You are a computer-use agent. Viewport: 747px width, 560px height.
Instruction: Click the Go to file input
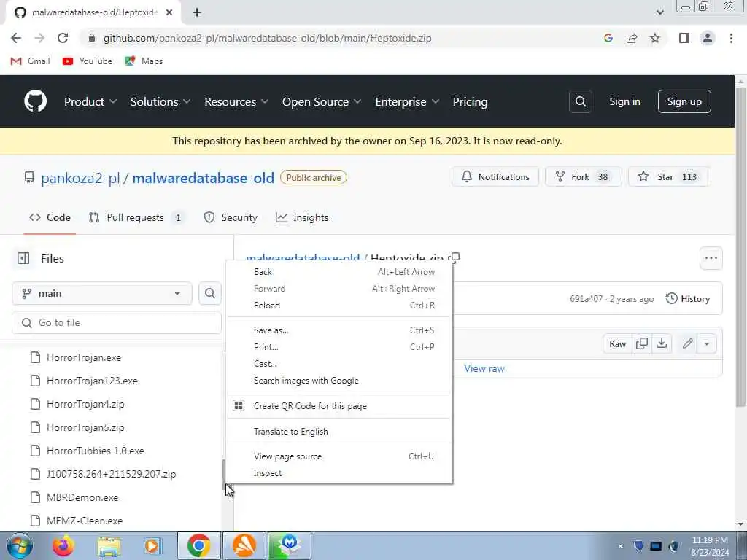tap(117, 323)
